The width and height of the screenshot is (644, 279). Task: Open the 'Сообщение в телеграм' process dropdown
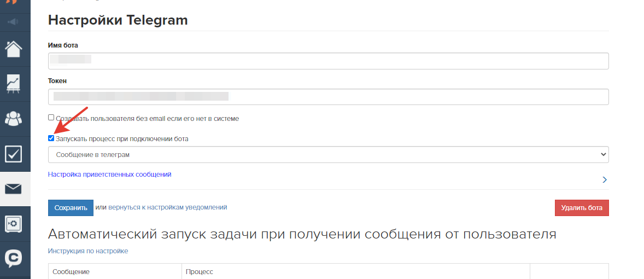tap(328, 154)
